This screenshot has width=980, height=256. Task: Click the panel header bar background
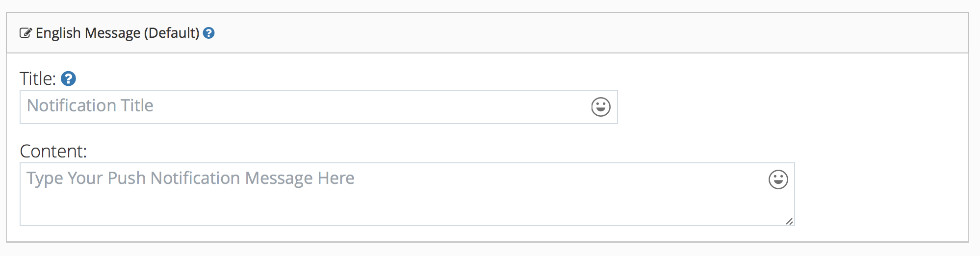[589, 33]
